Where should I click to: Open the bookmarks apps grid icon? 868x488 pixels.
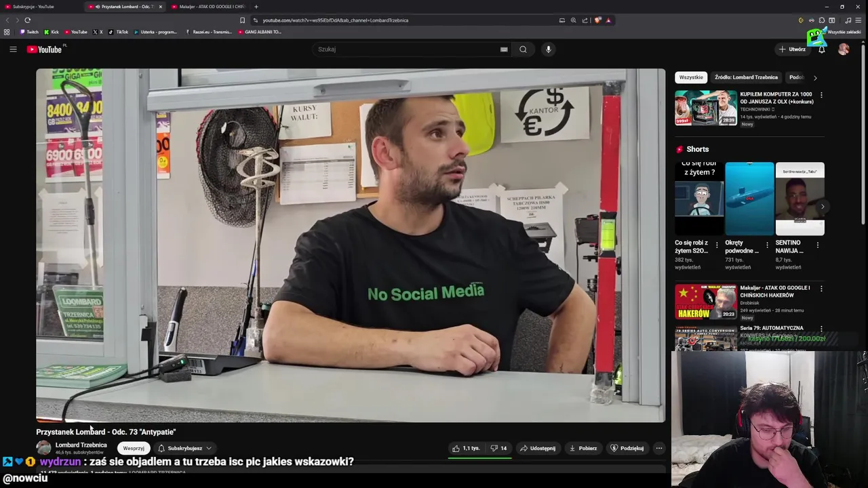(7, 32)
